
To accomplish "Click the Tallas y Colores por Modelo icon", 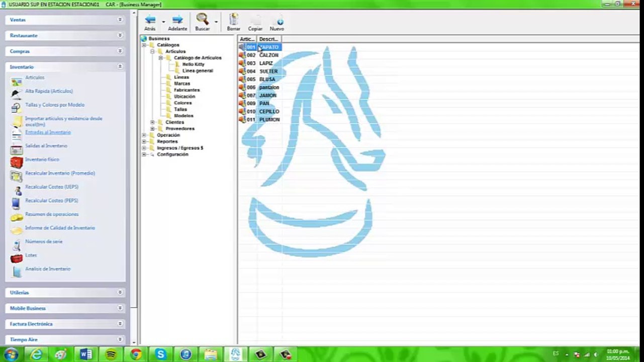I will click(x=16, y=108).
